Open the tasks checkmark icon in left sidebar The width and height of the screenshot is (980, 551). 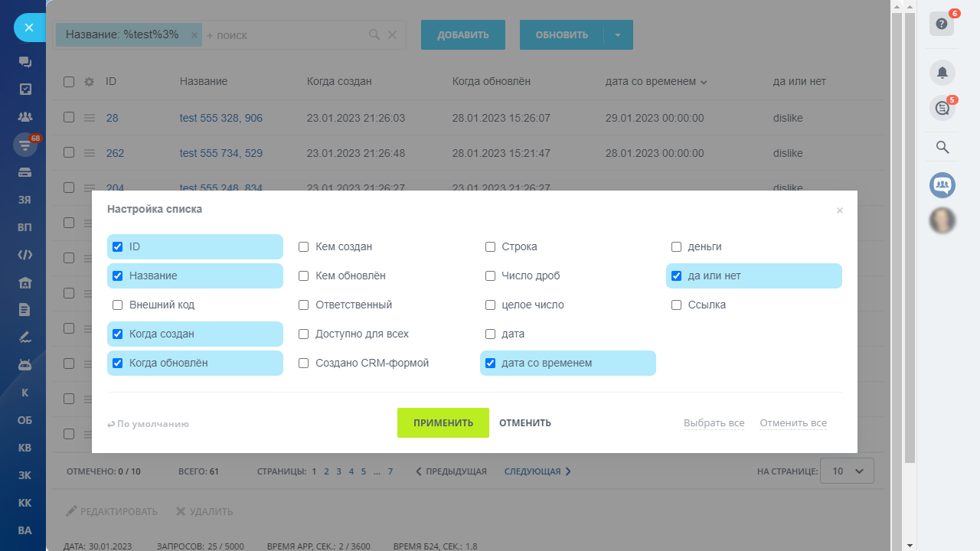[x=25, y=89]
